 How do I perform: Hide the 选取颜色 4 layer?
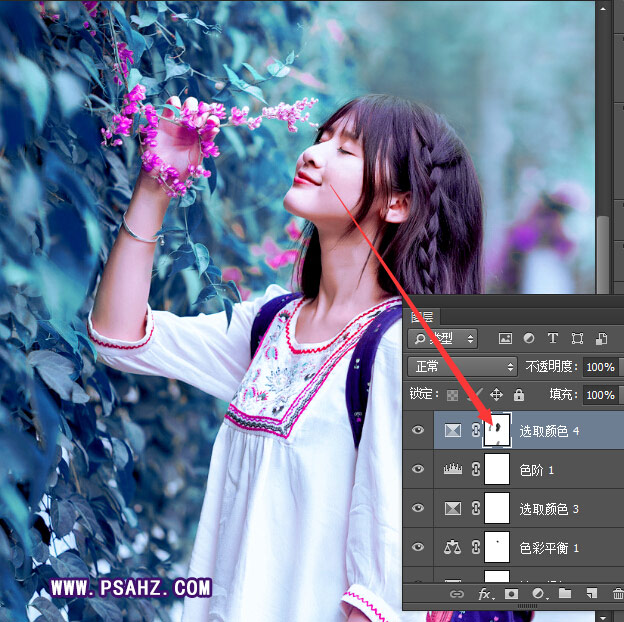pos(418,430)
